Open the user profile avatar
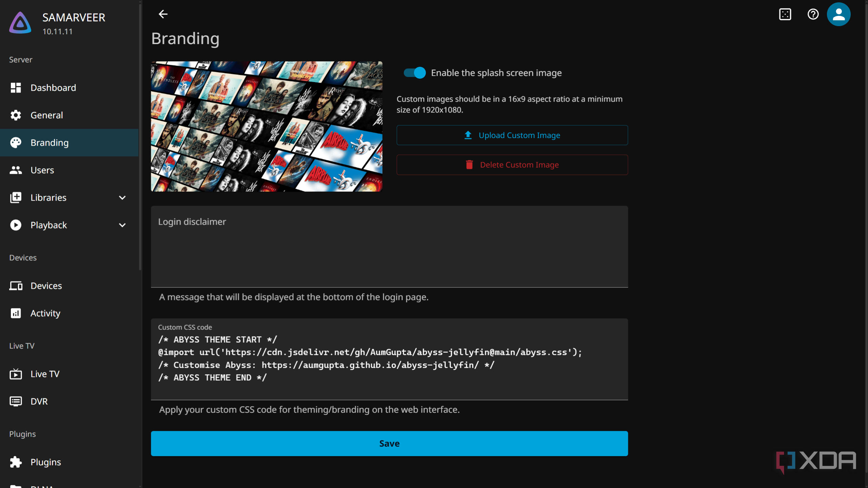The height and width of the screenshot is (488, 868). (x=839, y=14)
